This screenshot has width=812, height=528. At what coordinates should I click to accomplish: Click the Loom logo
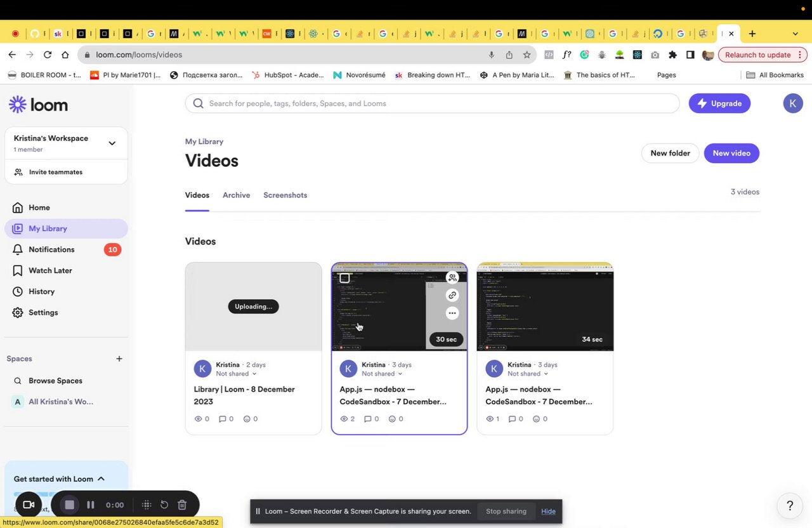[x=38, y=105]
